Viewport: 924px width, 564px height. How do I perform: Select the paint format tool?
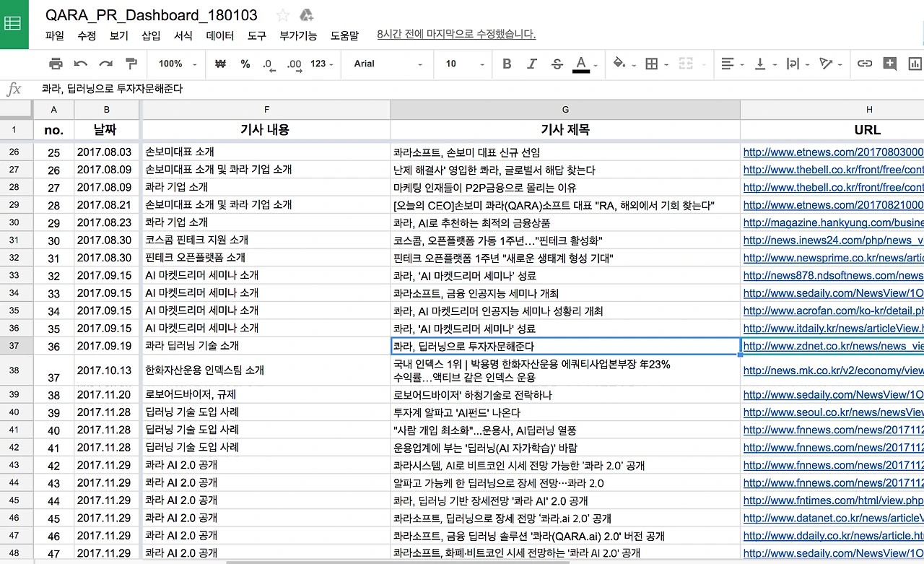click(131, 64)
